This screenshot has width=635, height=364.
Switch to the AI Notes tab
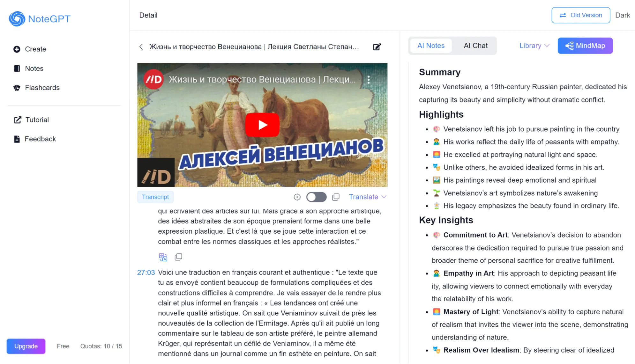pos(431,46)
